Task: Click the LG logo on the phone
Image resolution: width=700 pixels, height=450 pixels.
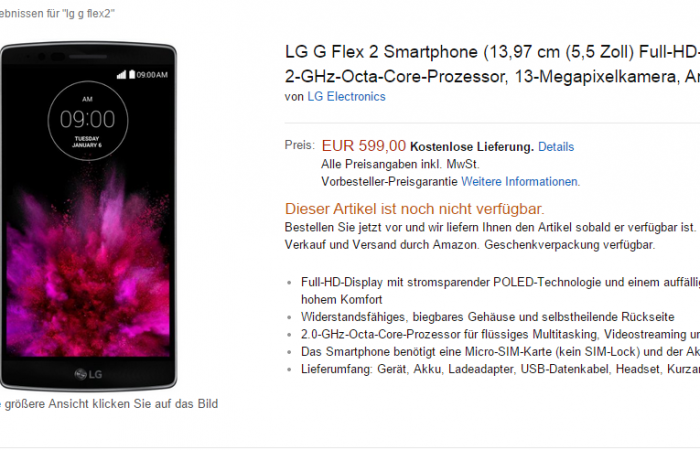Action: tap(88, 374)
